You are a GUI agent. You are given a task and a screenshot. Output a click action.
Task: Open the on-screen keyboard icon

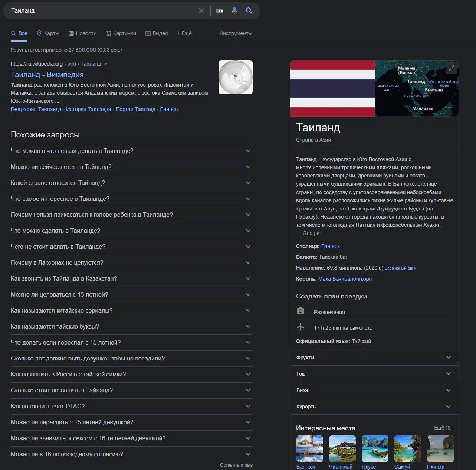(x=220, y=11)
